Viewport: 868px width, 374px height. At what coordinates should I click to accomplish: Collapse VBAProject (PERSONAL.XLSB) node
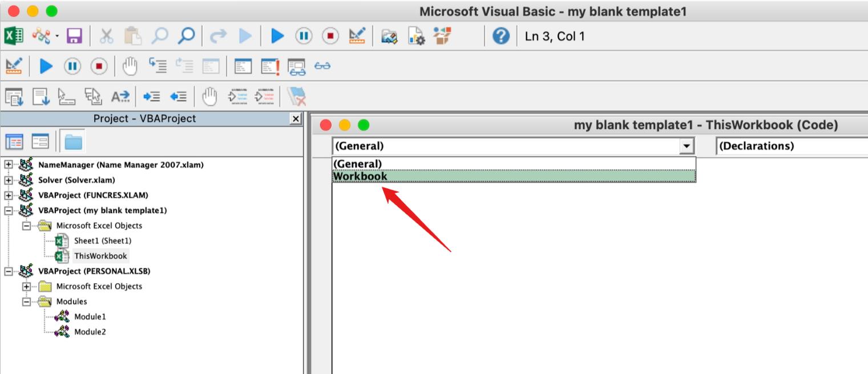(x=8, y=271)
